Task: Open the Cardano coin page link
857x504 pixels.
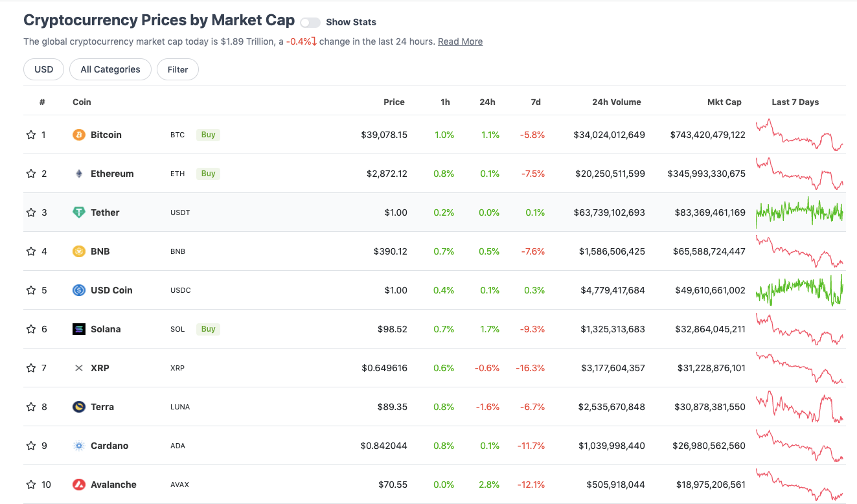Action: [109, 446]
